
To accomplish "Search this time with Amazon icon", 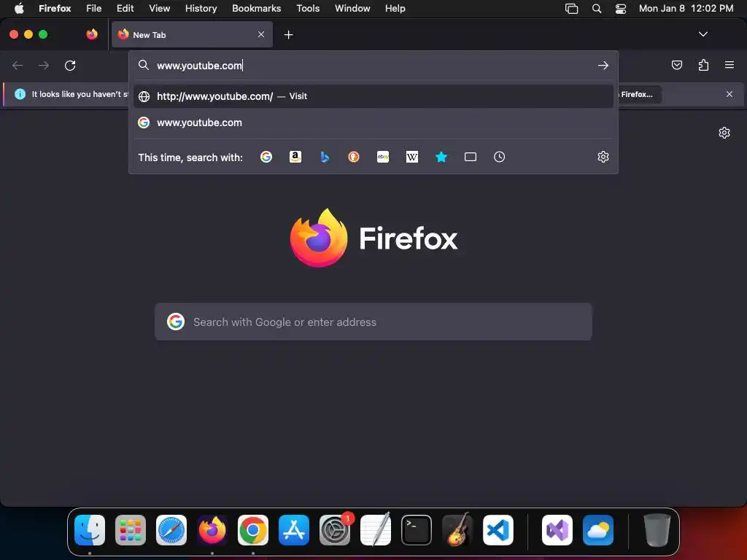I will (295, 157).
